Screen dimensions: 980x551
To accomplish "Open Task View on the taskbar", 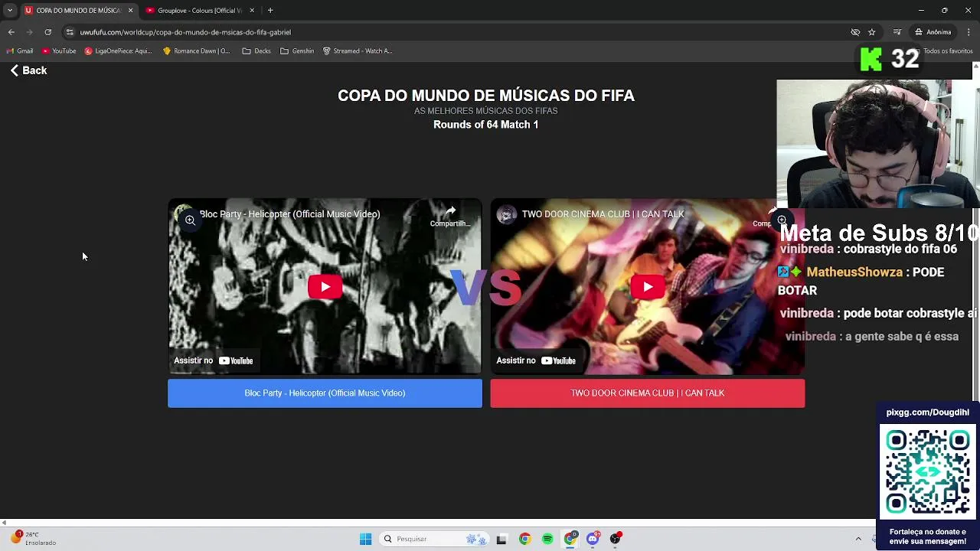I will click(501, 539).
